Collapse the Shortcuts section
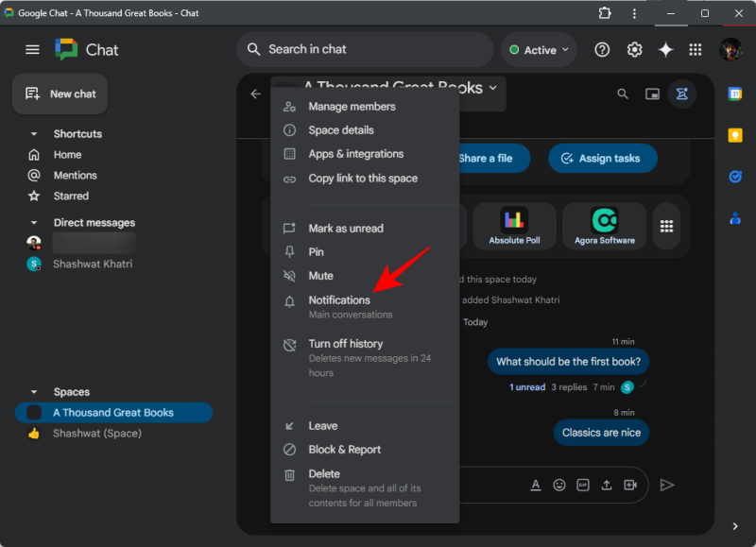 tap(34, 134)
